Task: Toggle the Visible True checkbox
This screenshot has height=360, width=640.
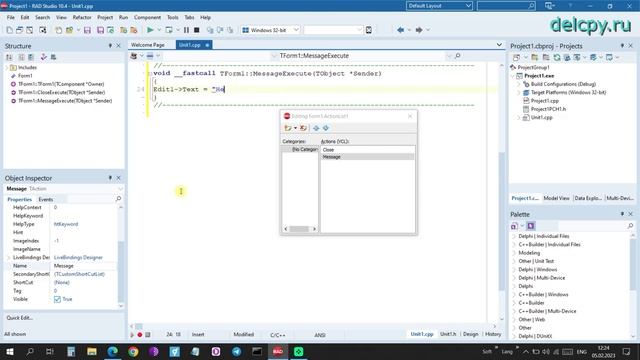Action: [57, 299]
